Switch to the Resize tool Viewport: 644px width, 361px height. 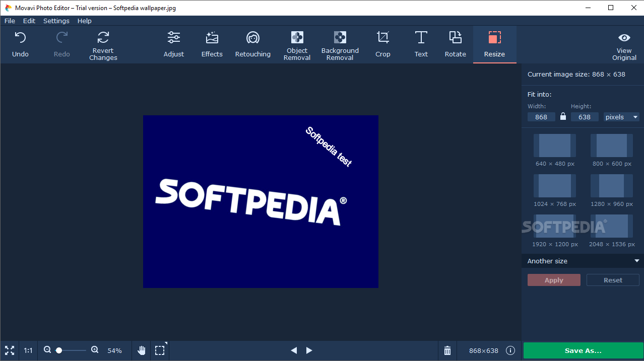[x=495, y=44]
